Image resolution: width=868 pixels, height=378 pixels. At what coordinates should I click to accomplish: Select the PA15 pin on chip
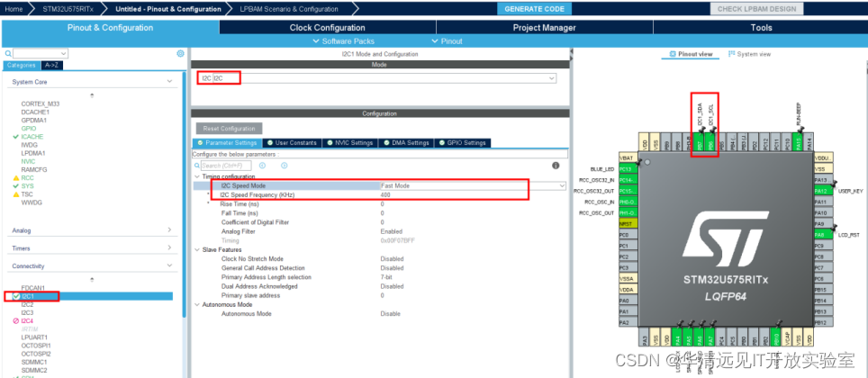pos(798,143)
